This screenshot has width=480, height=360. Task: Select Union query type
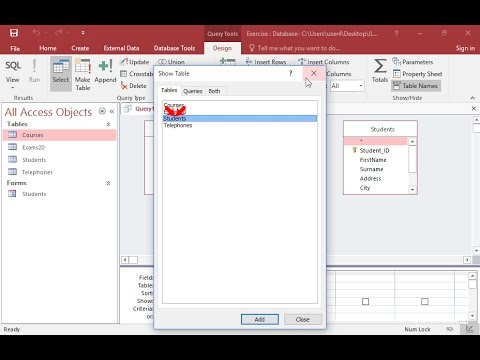pos(171,62)
